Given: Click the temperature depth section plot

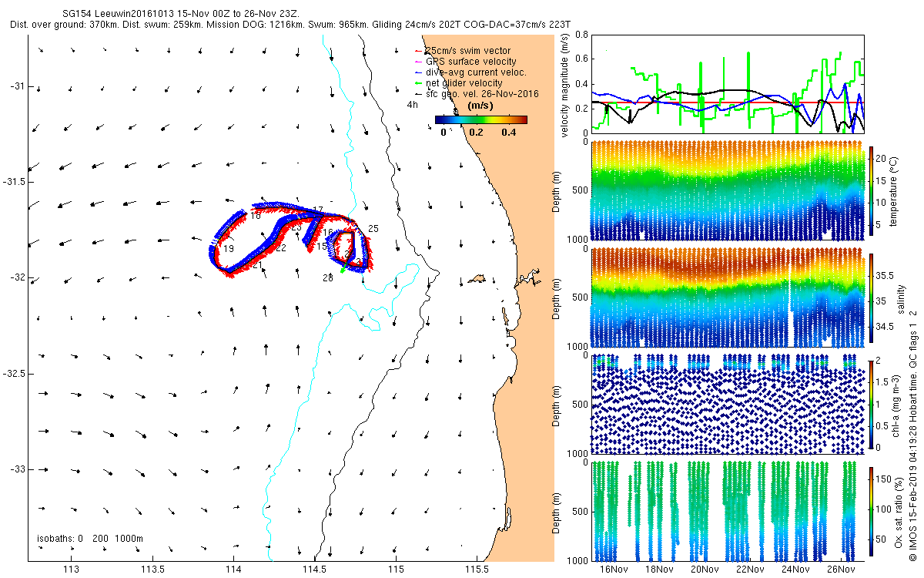Looking at the screenshot, I should pos(728,191).
